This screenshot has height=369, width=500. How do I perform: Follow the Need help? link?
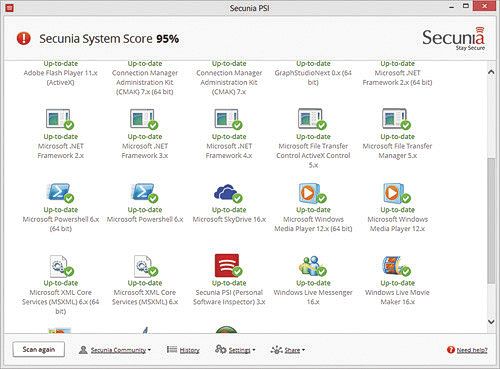472,350
